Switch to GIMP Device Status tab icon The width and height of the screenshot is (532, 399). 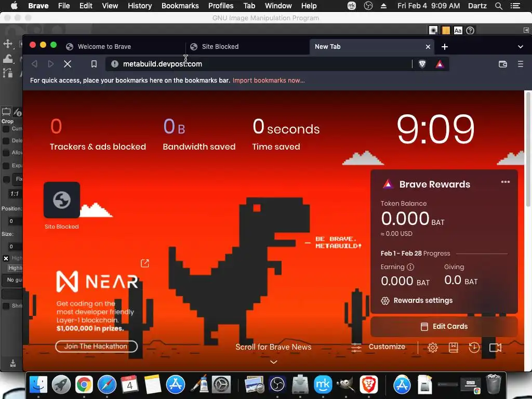(x=18, y=112)
